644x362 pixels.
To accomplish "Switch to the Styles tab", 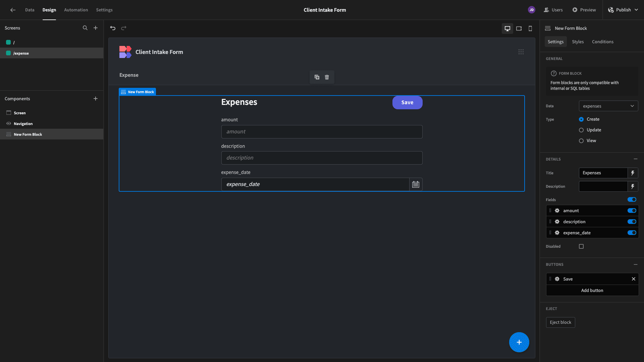I will [578, 42].
